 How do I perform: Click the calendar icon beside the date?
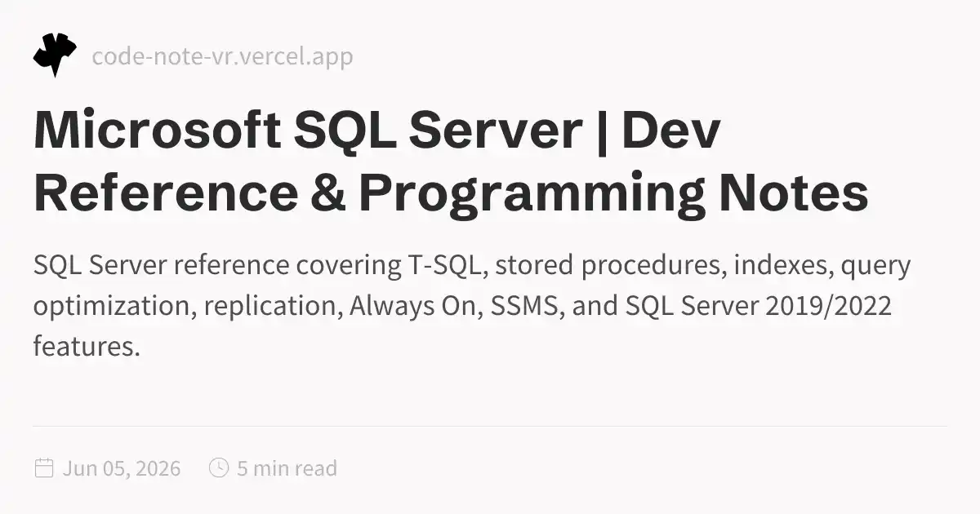click(x=44, y=467)
